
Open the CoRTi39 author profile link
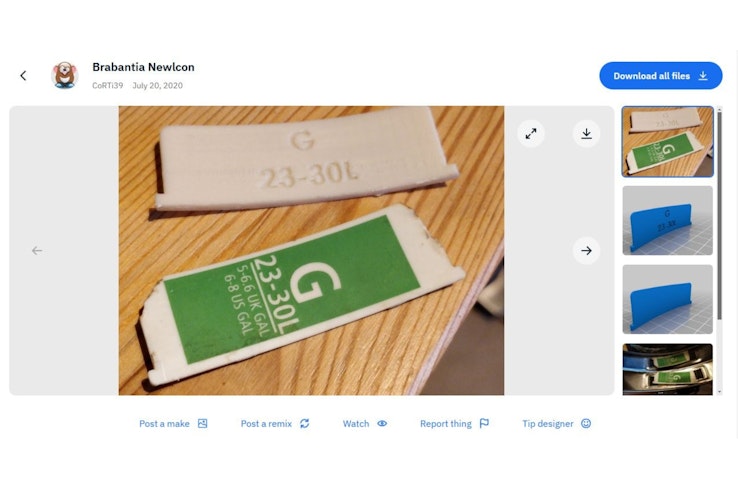(x=107, y=86)
